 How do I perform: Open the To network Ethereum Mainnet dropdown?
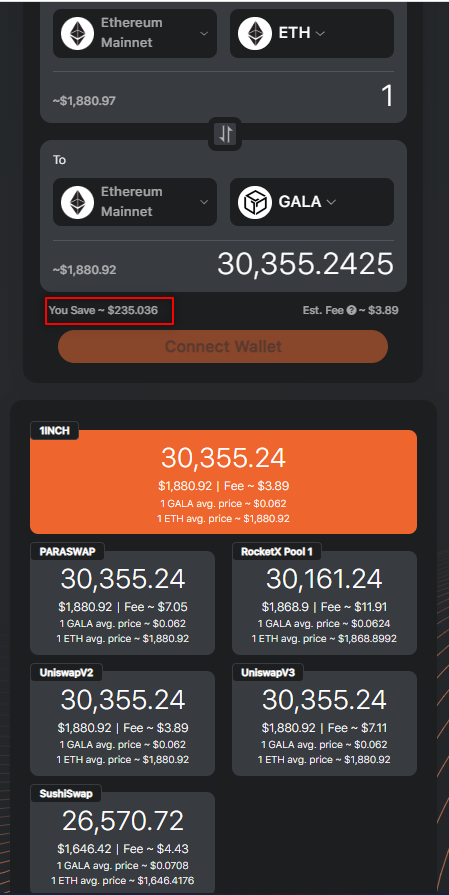[x=135, y=202]
